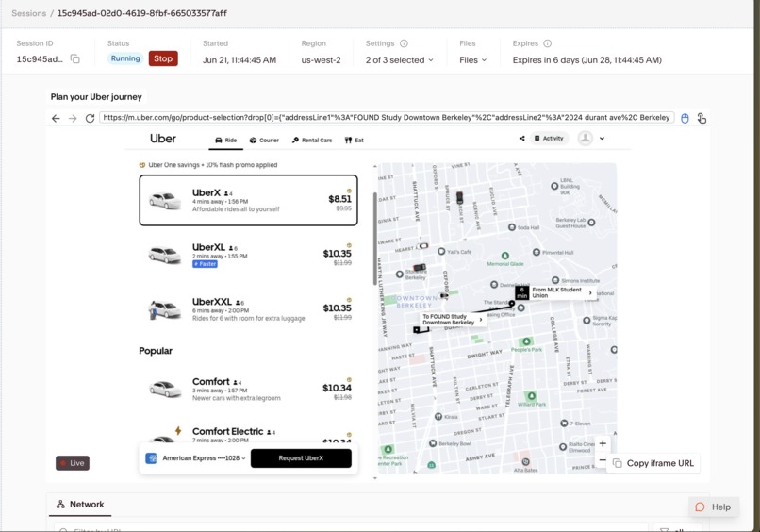The image size is (760, 532).
Task: Expand the account menu chevron
Action: click(602, 139)
